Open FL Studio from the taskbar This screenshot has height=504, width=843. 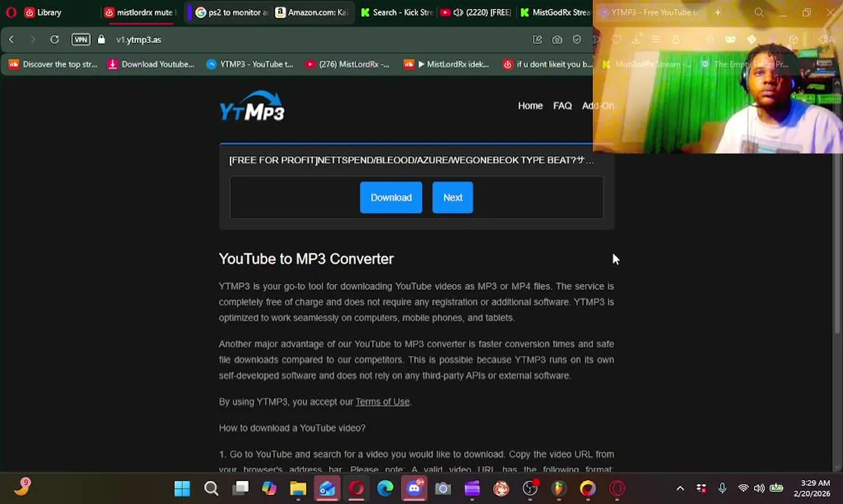click(x=559, y=489)
